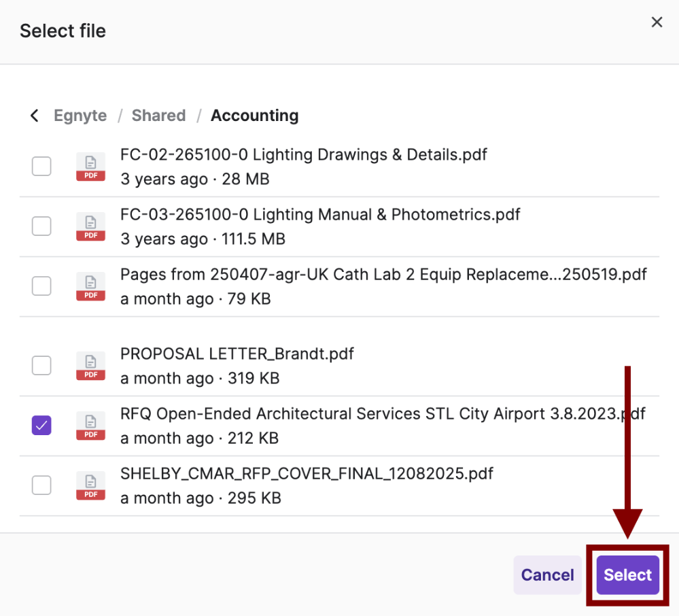This screenshot has width=679, height=616.
Task: Choose the PROPOSAL LETTER_Brandt.pdf file name
Action: (237, 354)
